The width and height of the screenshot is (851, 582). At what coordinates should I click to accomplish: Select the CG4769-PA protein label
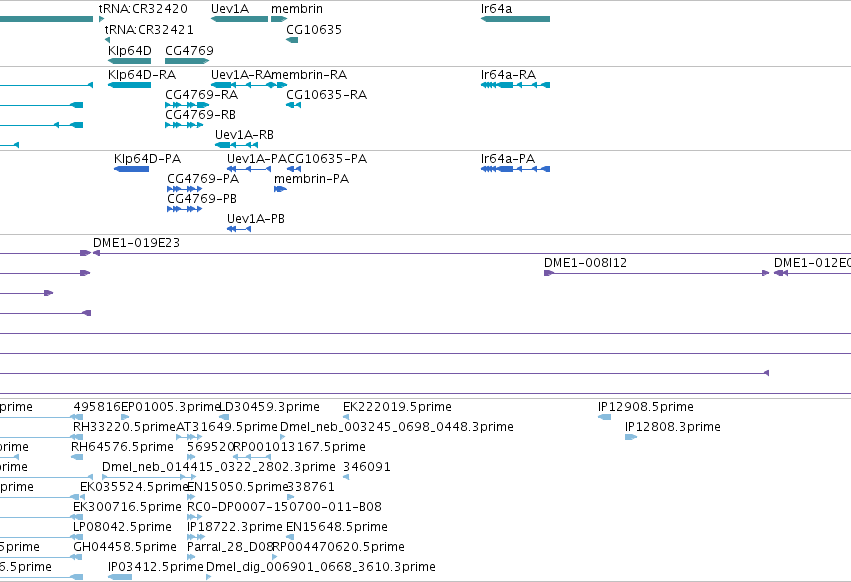[203, 179]
